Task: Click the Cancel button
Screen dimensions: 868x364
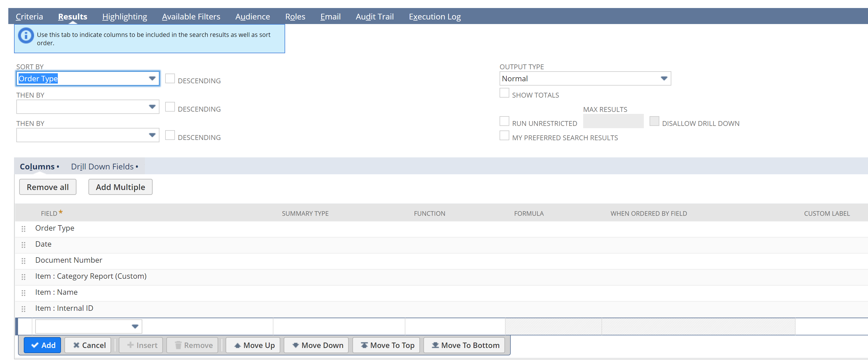Action: 88,345
